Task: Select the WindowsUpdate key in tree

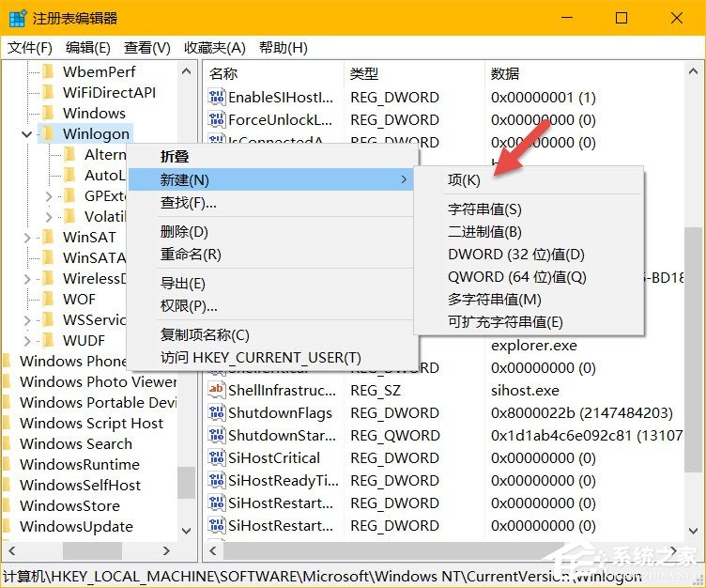Action: coord(76,527)
